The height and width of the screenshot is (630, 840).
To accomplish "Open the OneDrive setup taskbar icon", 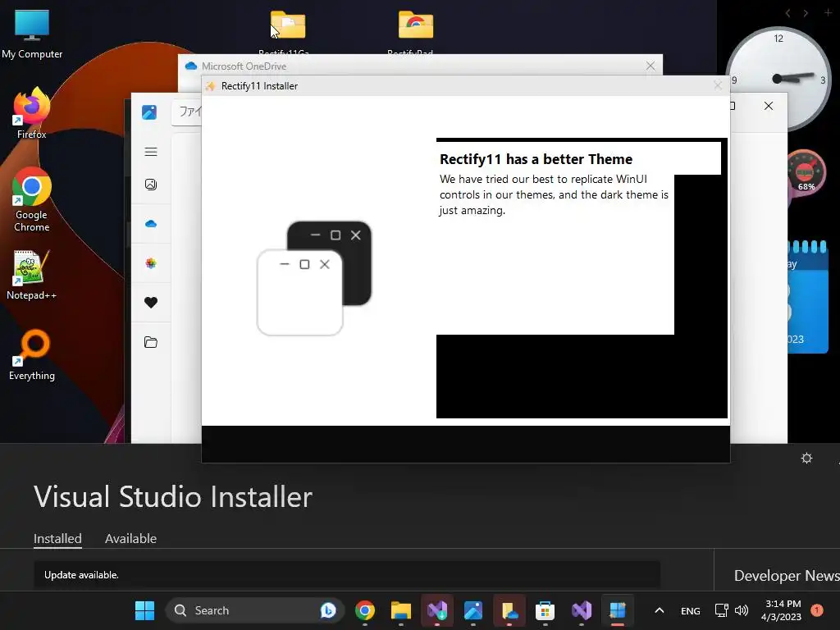I will (509, 610).
